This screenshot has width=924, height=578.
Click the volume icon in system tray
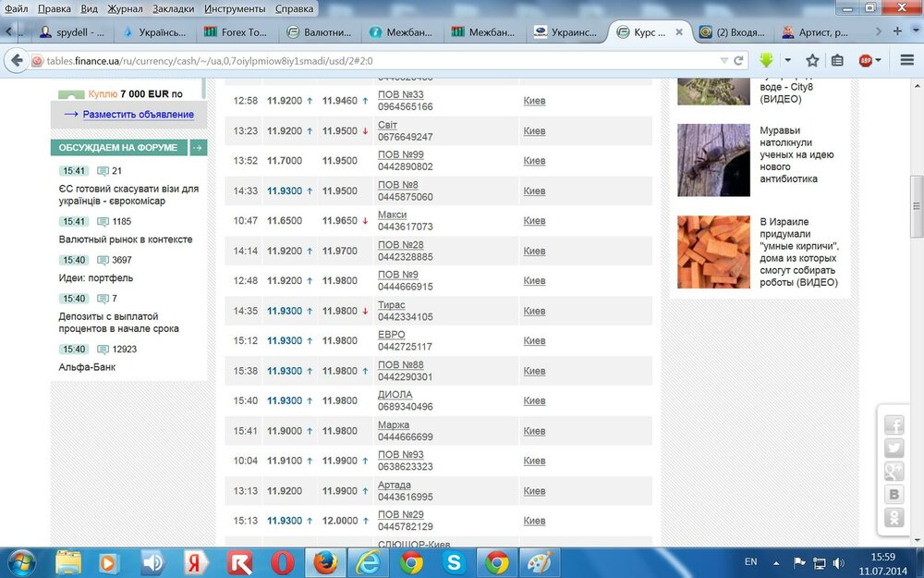[839, 562]
